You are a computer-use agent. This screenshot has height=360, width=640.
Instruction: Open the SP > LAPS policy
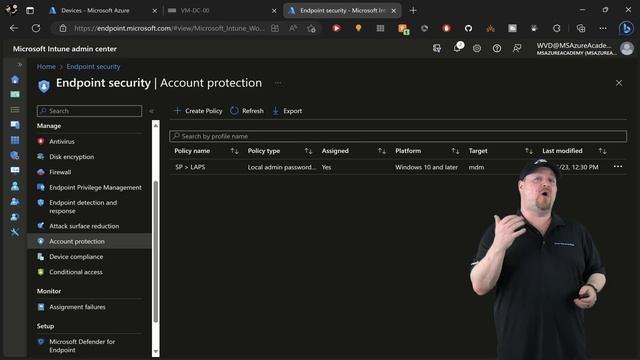[190, 167]
